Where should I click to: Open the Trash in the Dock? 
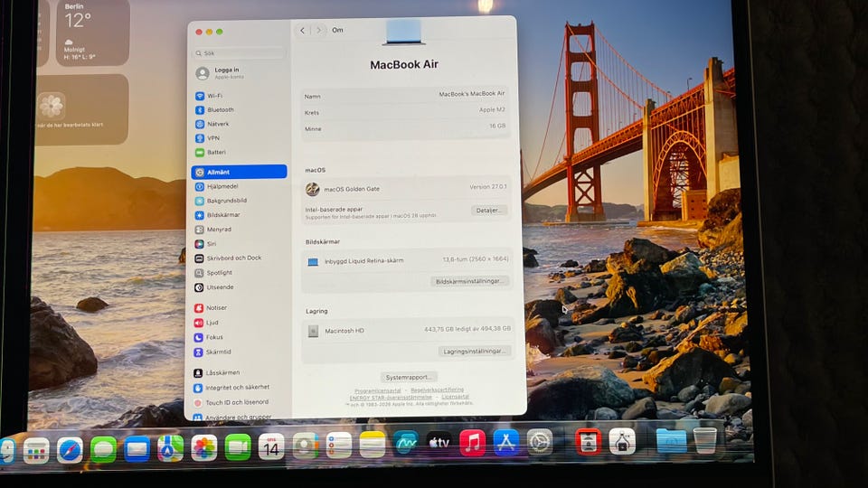[705, 440]
